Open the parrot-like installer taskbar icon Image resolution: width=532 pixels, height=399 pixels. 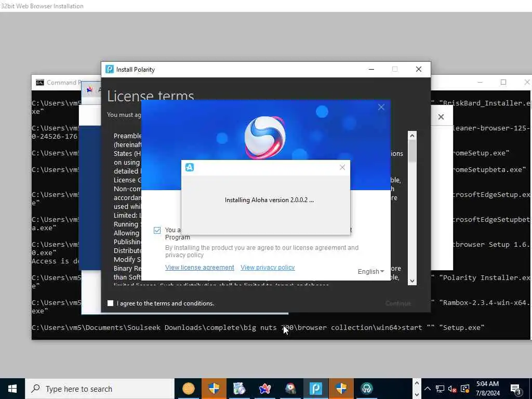[290, 389]
